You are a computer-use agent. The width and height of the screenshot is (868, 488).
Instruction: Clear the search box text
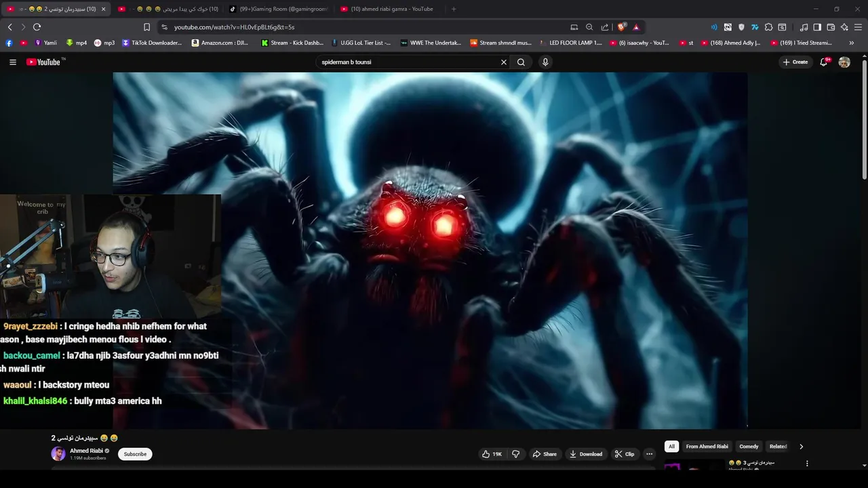pos(504,62)
